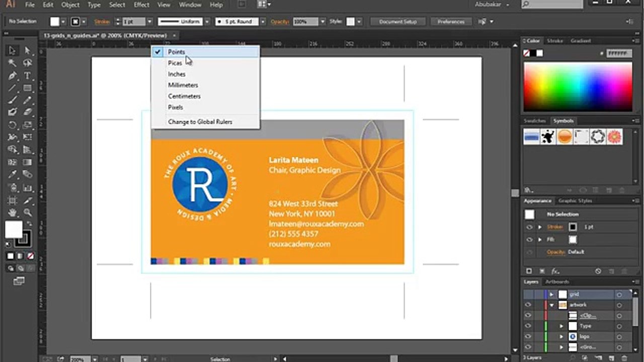The image size is (644, 362).
Task: Click the Add New Effect fx icon
Action: pyautogui.click(x=556, y=271)
